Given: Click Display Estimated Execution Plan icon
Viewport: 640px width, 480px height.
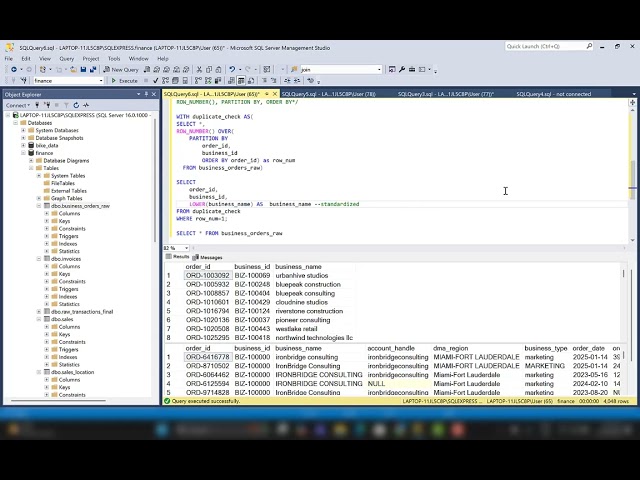Looking at the screenshot, I should pos(165,81).
